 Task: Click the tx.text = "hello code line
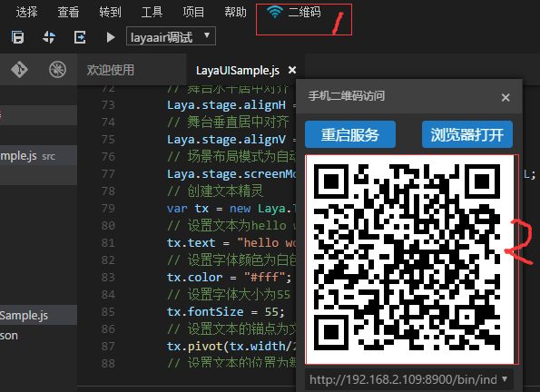tap(231, 243)
